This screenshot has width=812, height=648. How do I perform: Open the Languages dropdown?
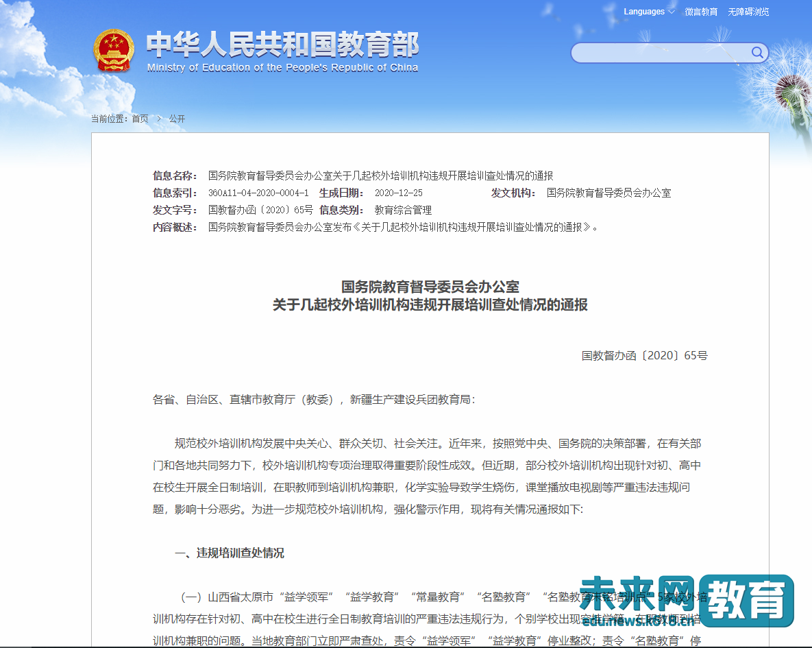649,12
